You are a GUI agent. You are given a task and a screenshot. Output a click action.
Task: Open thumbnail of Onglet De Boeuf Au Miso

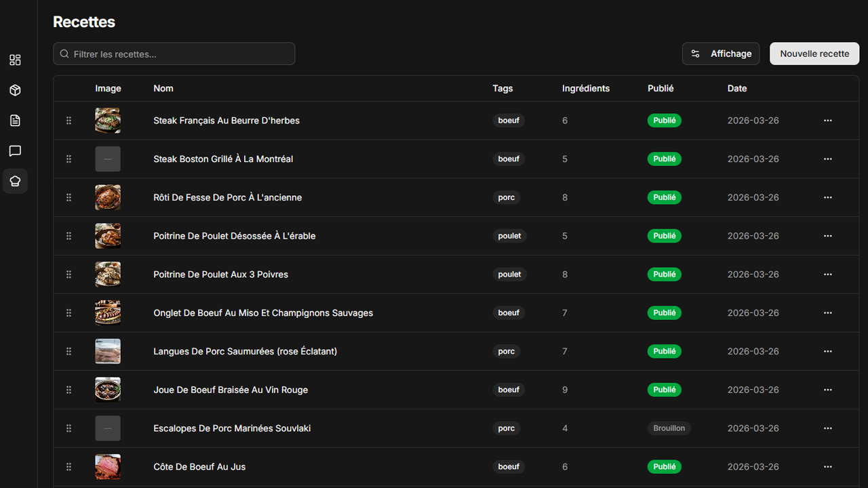tap(108, 313)
